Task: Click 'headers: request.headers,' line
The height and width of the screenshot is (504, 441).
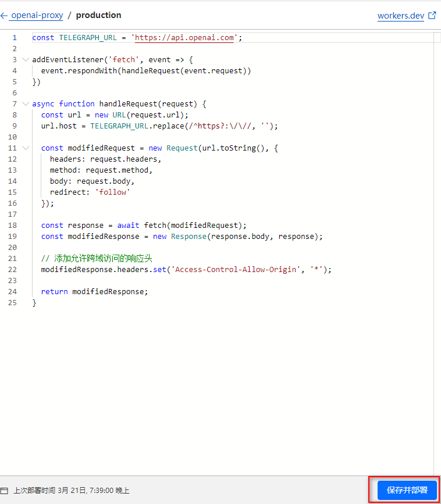Action: [105, 159]
